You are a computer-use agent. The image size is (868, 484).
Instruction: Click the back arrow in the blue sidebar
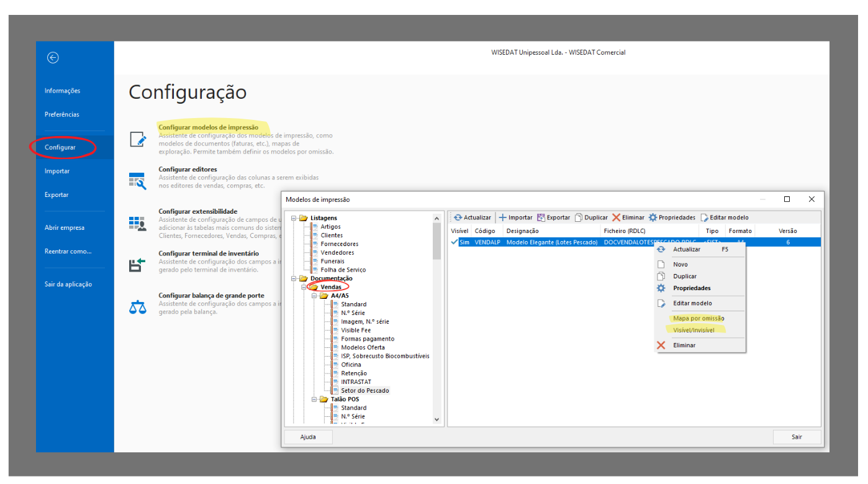tap(53, 58)
